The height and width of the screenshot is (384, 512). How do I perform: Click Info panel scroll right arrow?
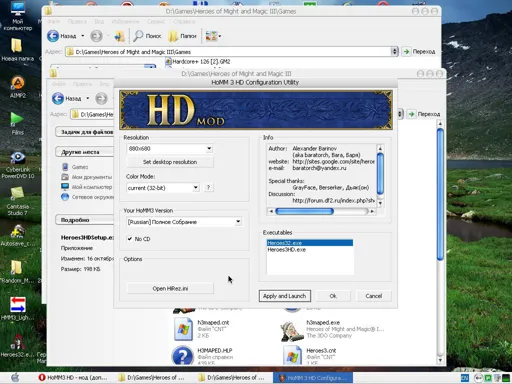click(372, 211)
